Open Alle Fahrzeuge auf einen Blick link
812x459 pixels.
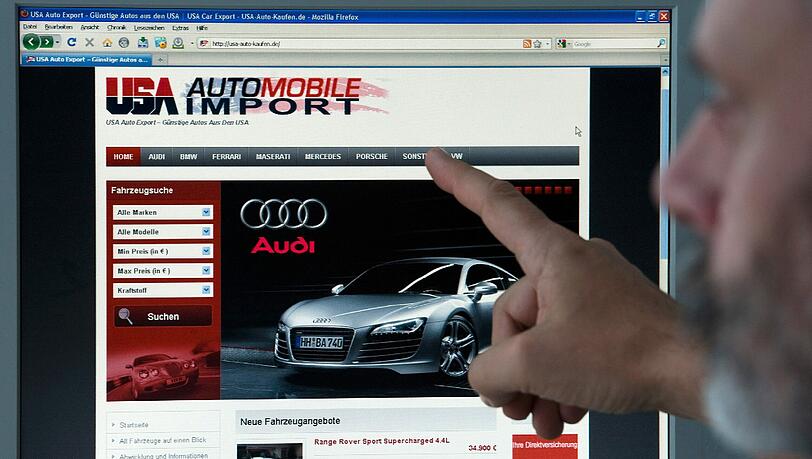(x=163, y=440)
